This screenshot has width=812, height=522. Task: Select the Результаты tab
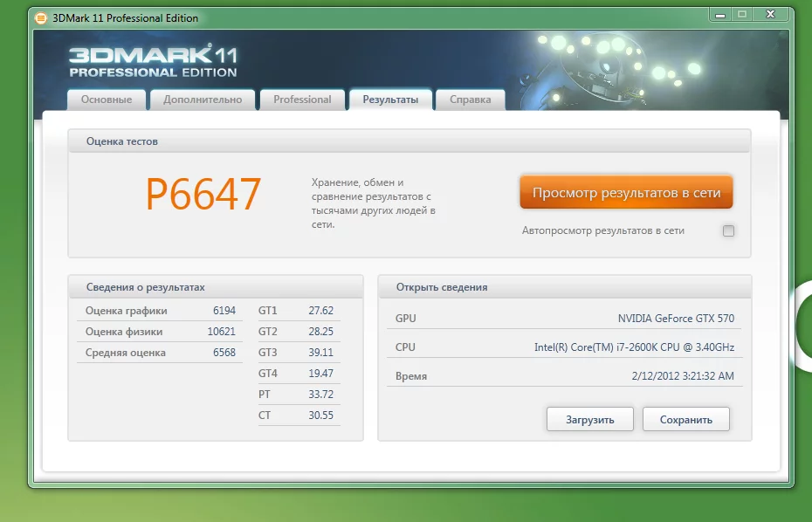click(390, 100)
